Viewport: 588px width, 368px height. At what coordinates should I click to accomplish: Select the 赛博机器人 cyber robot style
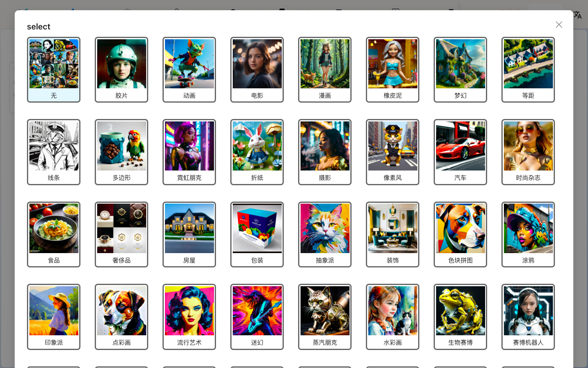coord(528,317)
